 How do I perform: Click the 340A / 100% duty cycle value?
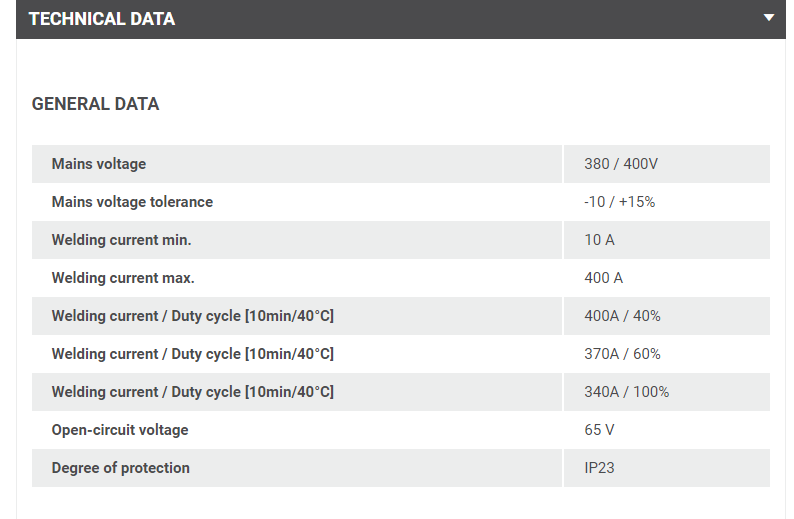(x=626, y=392)
